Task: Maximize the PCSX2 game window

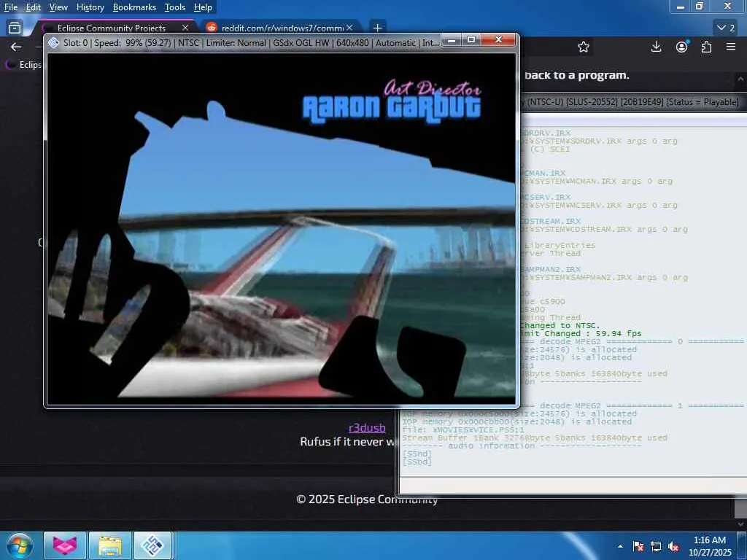Action: tap(471, 40)
